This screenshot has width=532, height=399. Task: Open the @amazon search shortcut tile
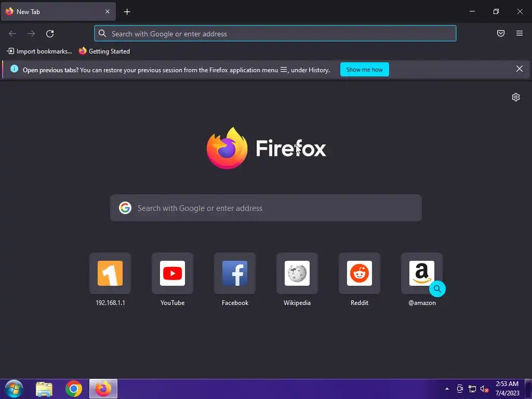tap(422, 273)
